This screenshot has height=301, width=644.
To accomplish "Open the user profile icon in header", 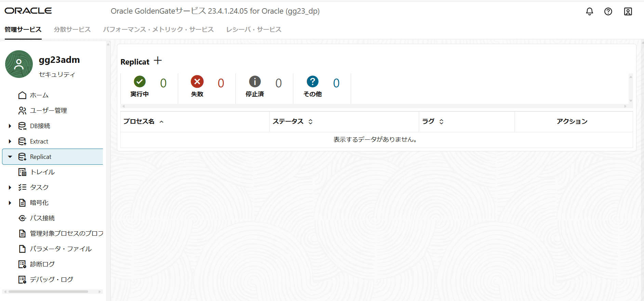I will (628, 11).
